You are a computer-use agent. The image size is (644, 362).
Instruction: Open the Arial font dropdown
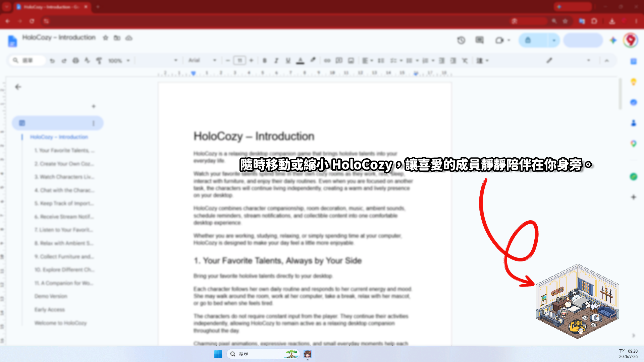[x=202, y=60]
